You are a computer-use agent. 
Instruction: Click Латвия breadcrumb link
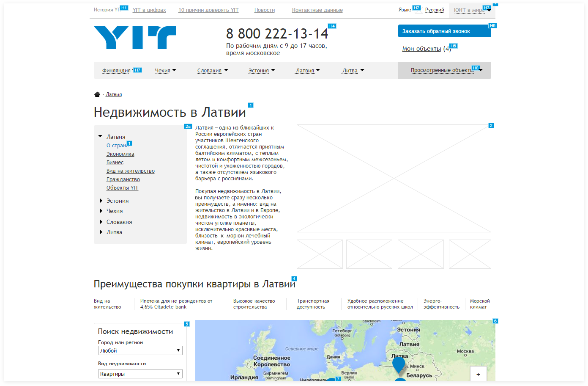(114, 94)
